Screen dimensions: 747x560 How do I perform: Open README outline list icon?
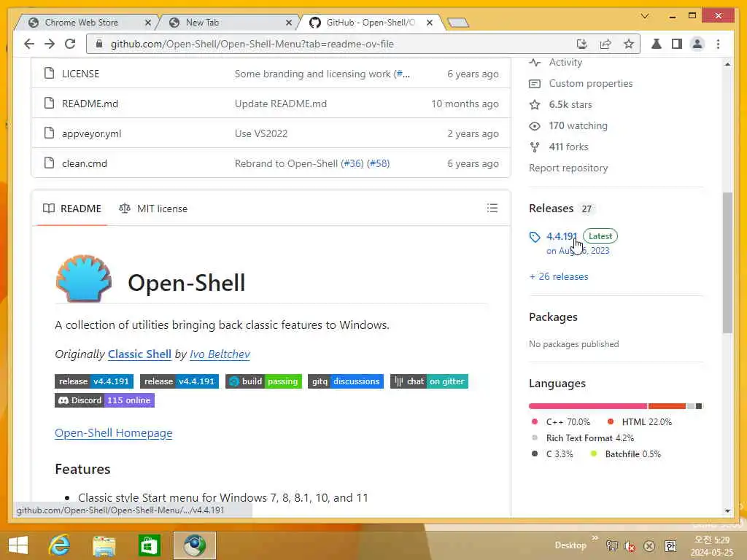click(x=492, y=208)
